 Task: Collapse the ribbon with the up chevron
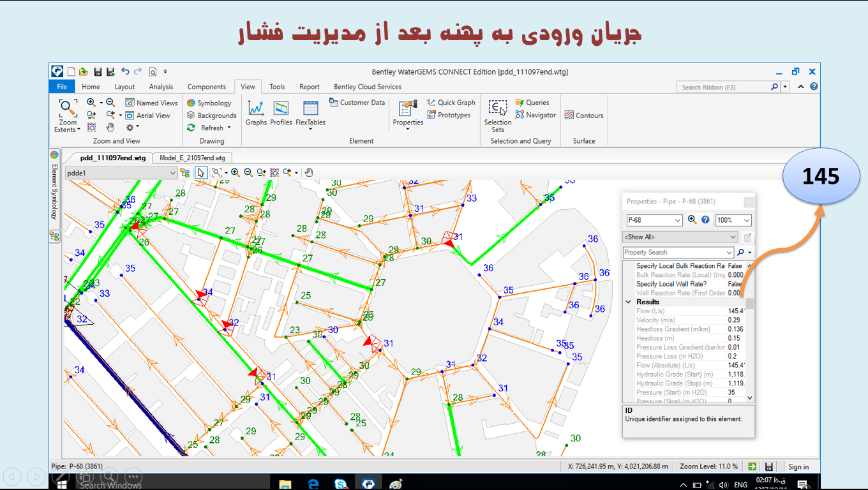(801, 87)
